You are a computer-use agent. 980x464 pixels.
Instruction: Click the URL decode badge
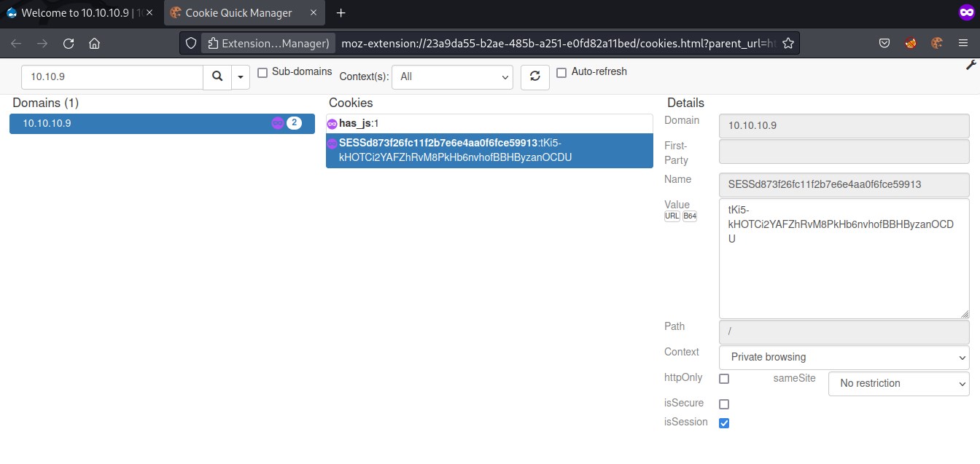click(672, 217)
